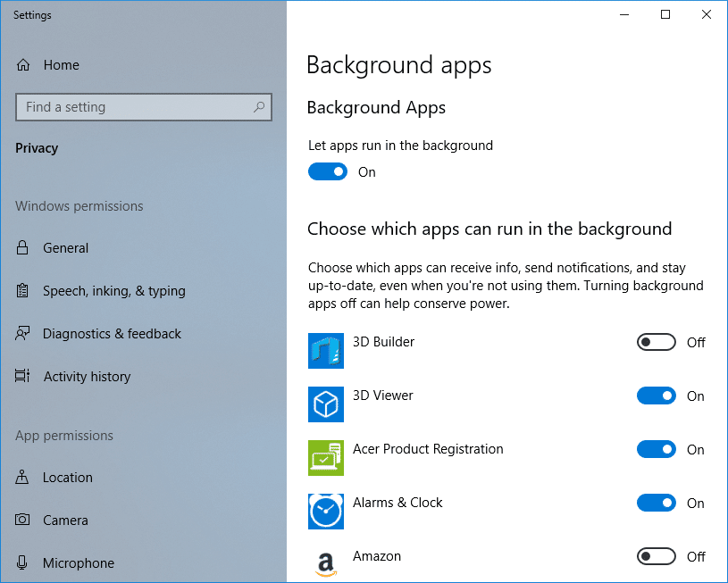Disable background access for 3D Viewer
Image resolution: width=728 pixels, height=583 pixels.
click(x=657, y=396)
